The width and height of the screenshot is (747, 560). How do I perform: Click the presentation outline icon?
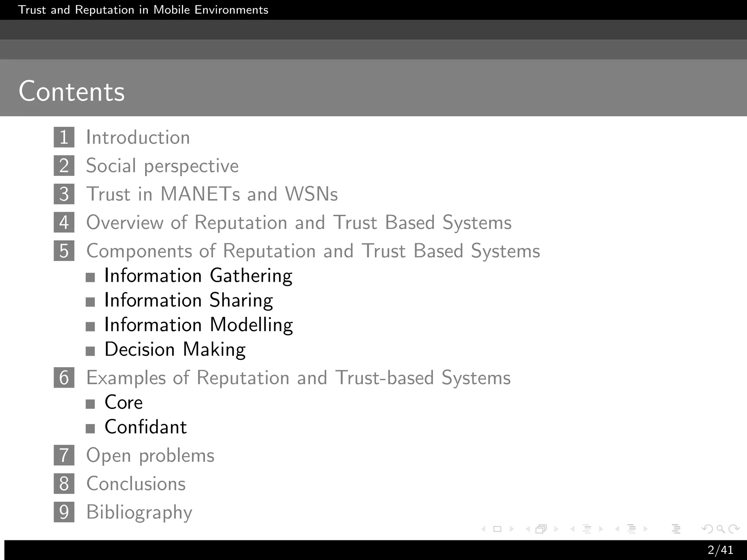pyautogui.click(x=676, y=529)
